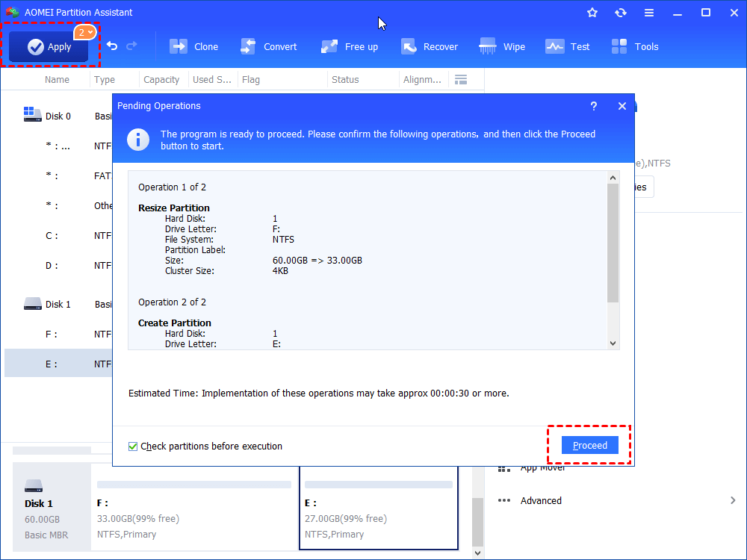The image size is (747, 560).
Task: Toggle Check partitions before execution checkbox
Action: click(x=133, y=447)
